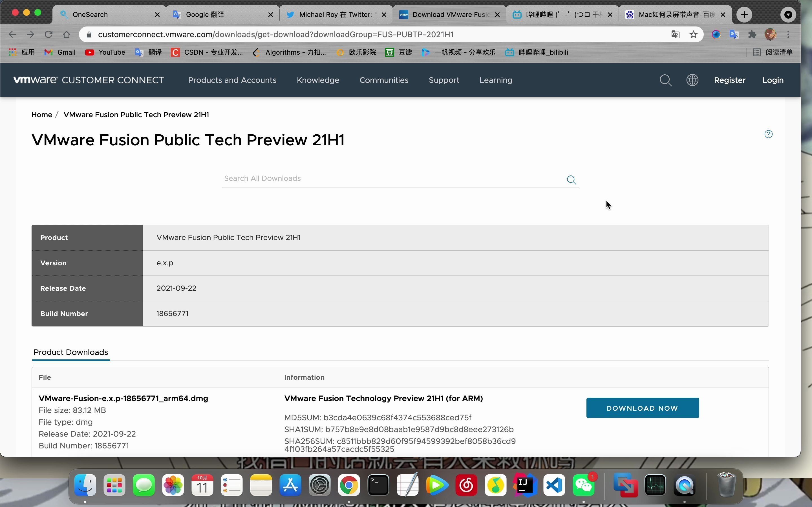Expand the Knowledge navigation menu
Screen dimensions: 812x507
tap(318, 80)
